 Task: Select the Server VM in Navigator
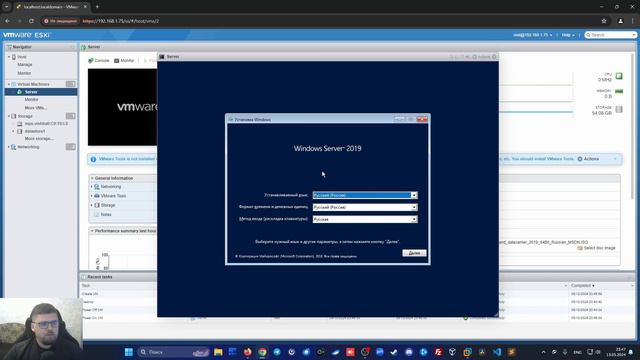(x=31, y=92)
